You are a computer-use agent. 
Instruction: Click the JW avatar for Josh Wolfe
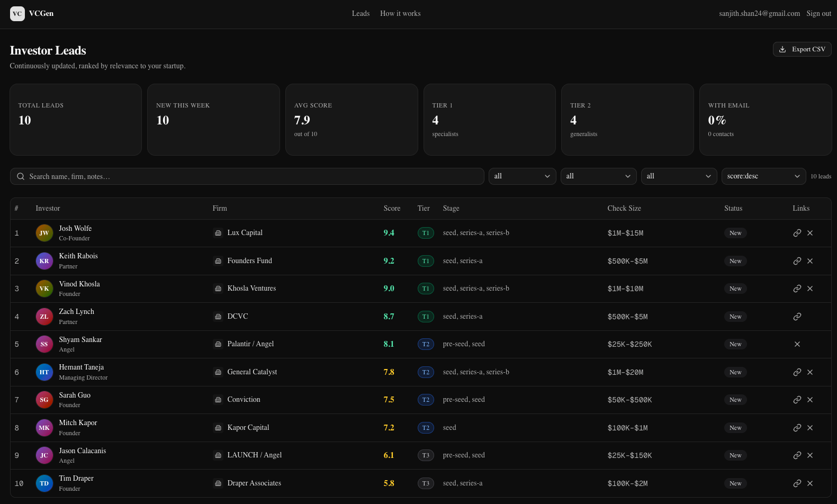[44, 233]
